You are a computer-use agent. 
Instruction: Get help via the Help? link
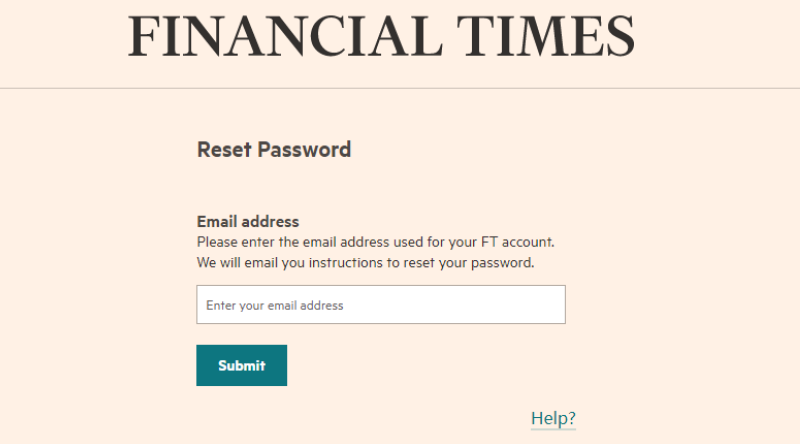(x=553, y=418)
